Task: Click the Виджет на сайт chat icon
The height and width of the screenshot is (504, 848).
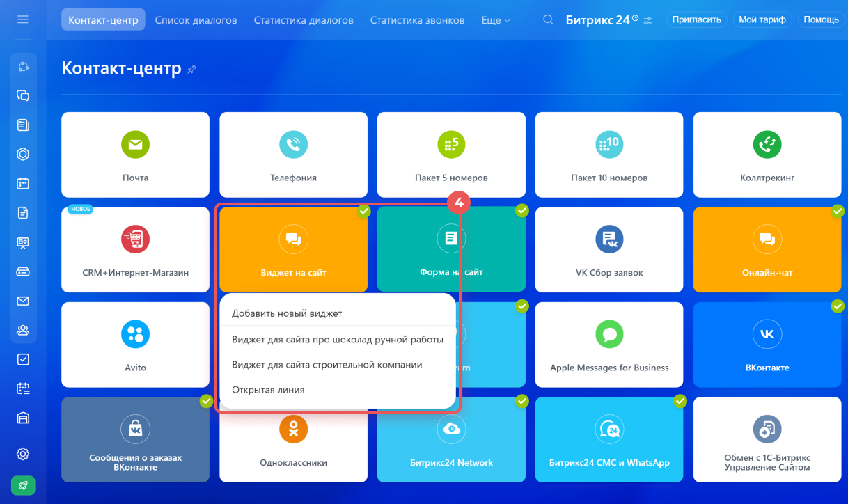Action: (293, 239)
